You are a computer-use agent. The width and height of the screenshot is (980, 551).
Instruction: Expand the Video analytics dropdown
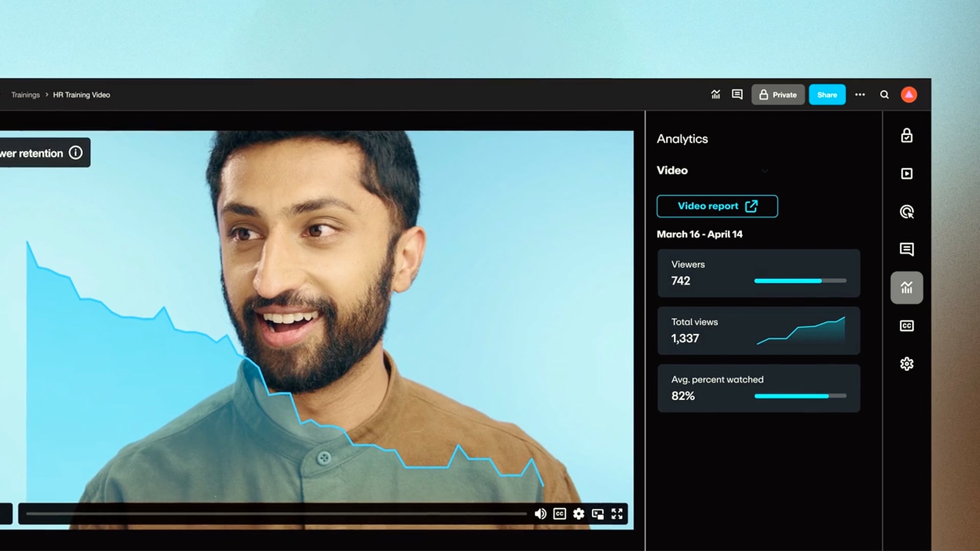pyautogui.click(x=764, y=171)
